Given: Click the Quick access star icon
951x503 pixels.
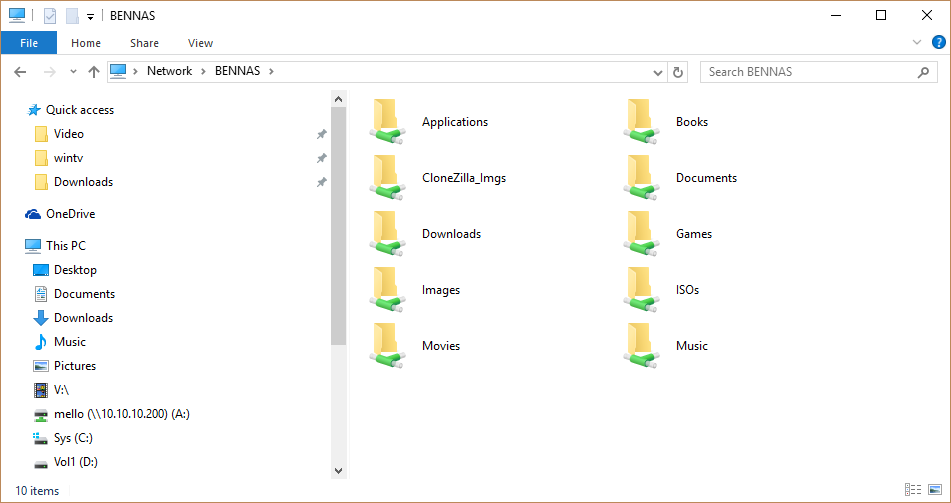Looking at the screenshot, I should 33,110.
